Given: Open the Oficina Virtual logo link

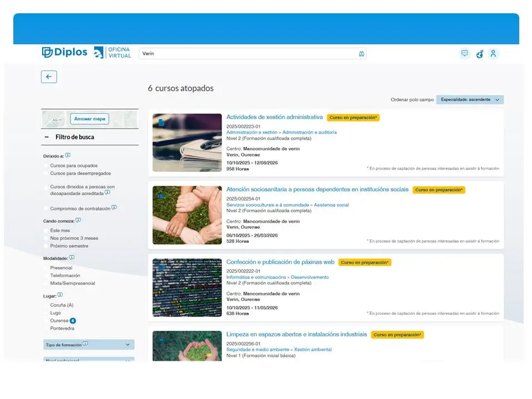Looking at the screenshot, I should click(112, 53).
